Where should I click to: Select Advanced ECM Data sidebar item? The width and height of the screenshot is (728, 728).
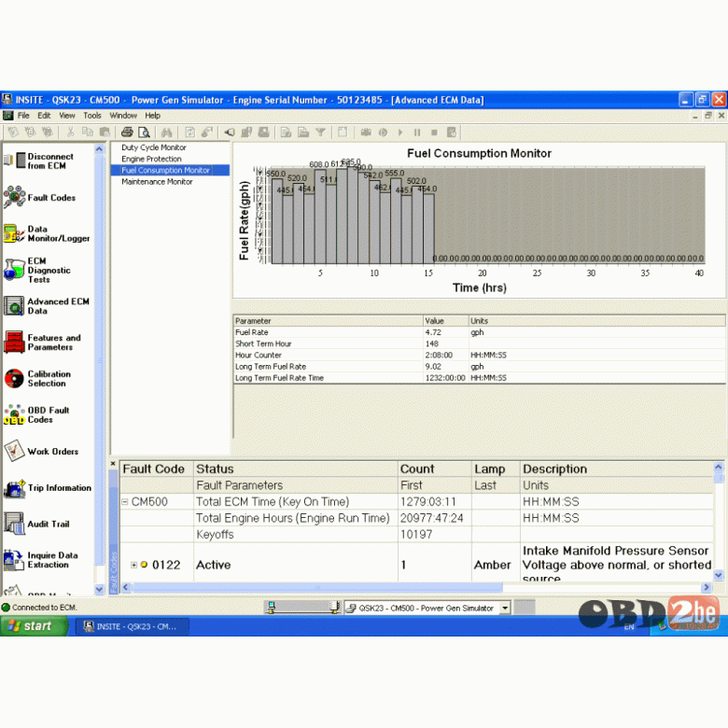[47, 306]
